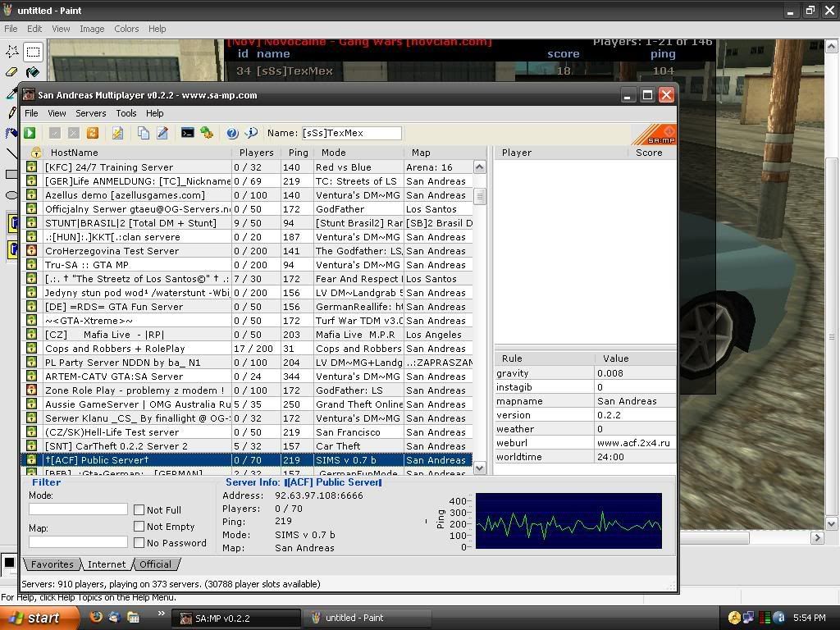Click server list scroll up arrow
Screen dimensions: 840x630
pyautogui.click(x=479, y=167)
